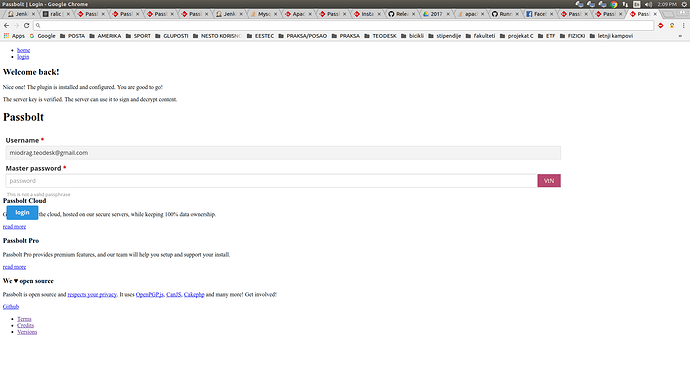Click the Master password field
Screen dimensions: 690x388
272,181
